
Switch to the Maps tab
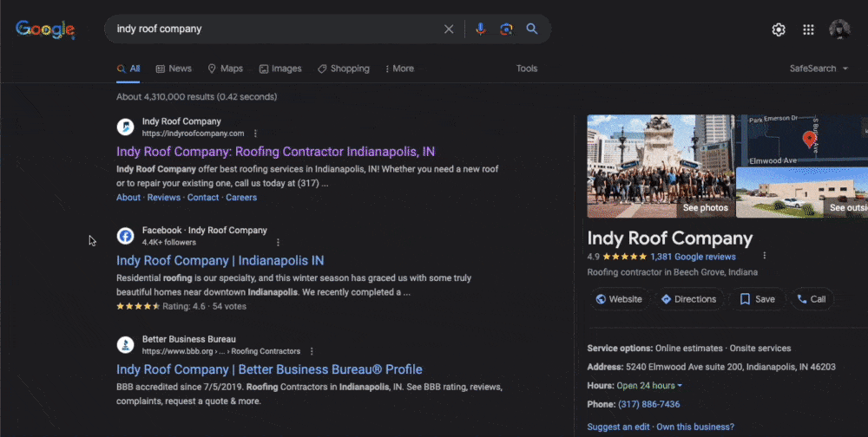coord(226,68)
